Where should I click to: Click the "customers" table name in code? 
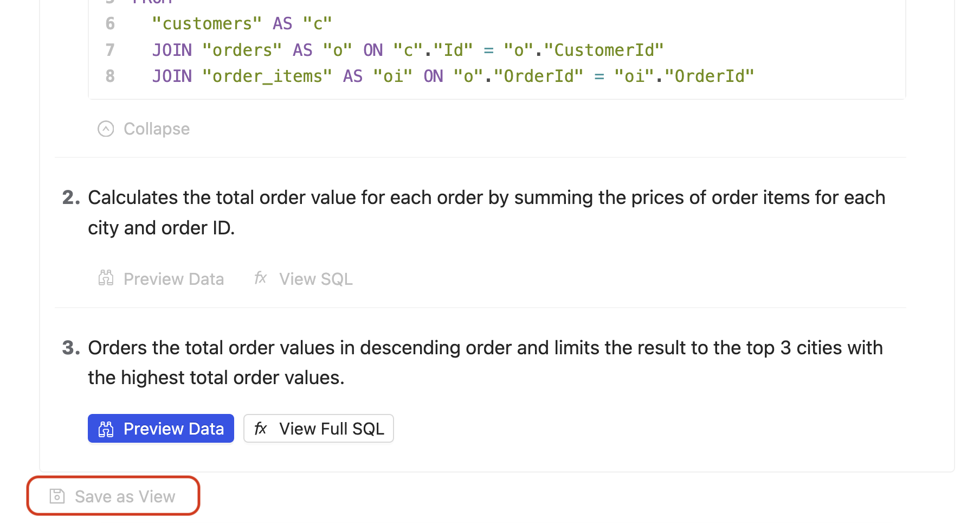tap(207, 23)
